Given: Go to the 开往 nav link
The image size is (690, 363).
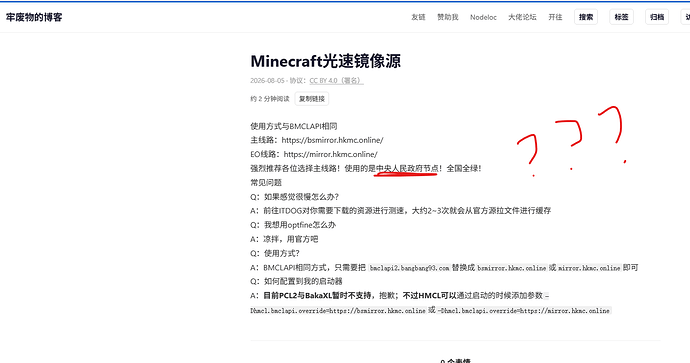Looking at the screenshot, I should 555,17.
